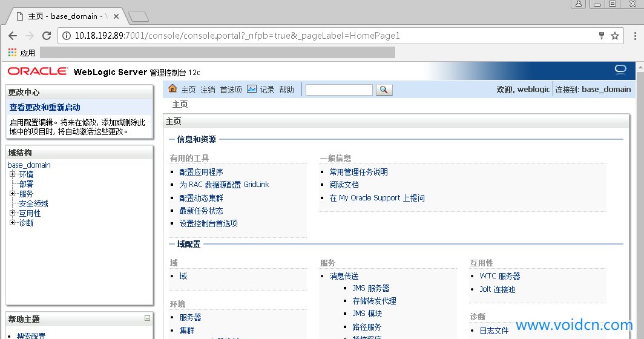Screen dimensions: 644x339
Task: Click the home icon in console toolbar
Action: (x=172, y=88)
